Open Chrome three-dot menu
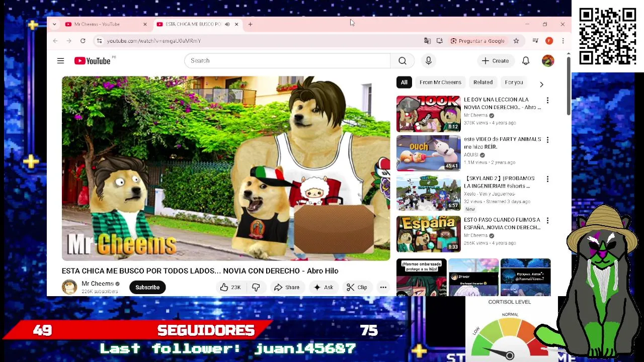Image resolution: width=644 pixels, height=362 pixels. click(x=563, y=41)
